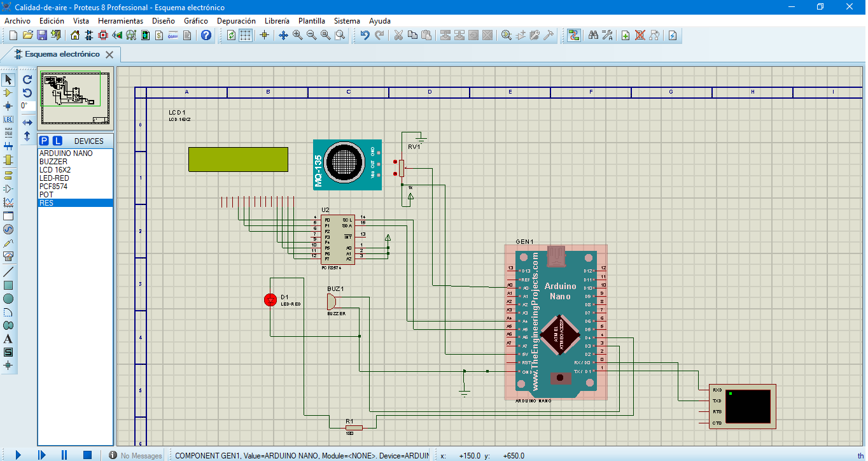
Task: Choose the Generator mode tool
Action: (8, 230)
